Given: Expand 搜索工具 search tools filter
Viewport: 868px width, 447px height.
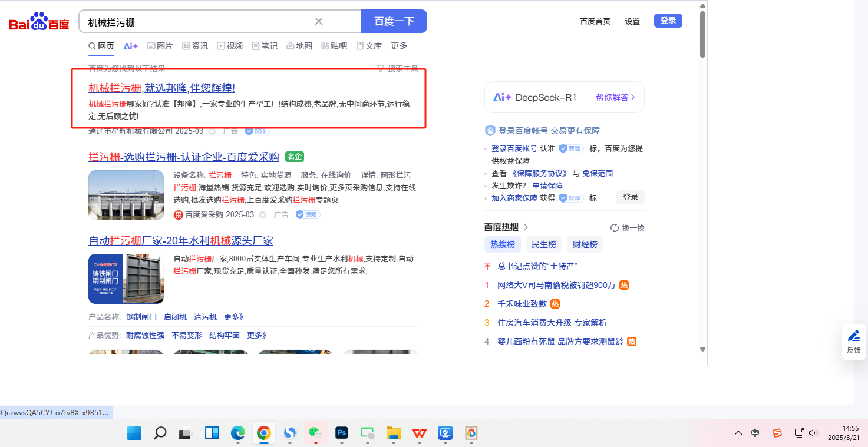Looking at the screenshot, I should click(x=398, y=69).
